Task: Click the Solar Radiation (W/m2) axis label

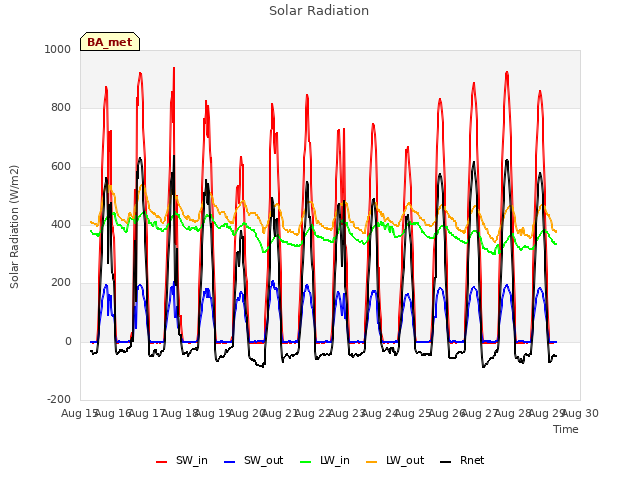Action: point(14,227)
